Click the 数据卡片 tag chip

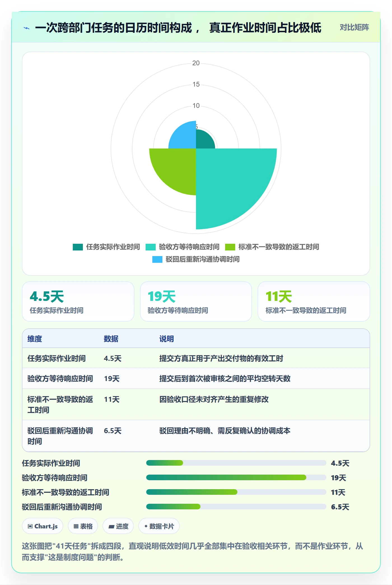[159, 526]
